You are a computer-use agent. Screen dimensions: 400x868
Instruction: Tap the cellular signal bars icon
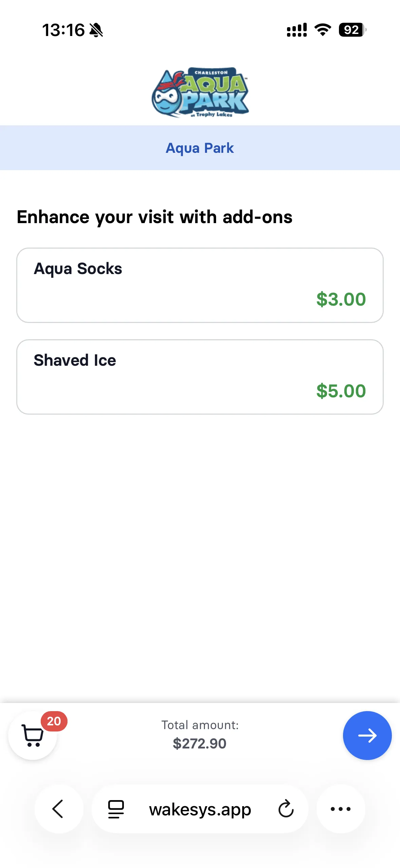click(297, 30)
